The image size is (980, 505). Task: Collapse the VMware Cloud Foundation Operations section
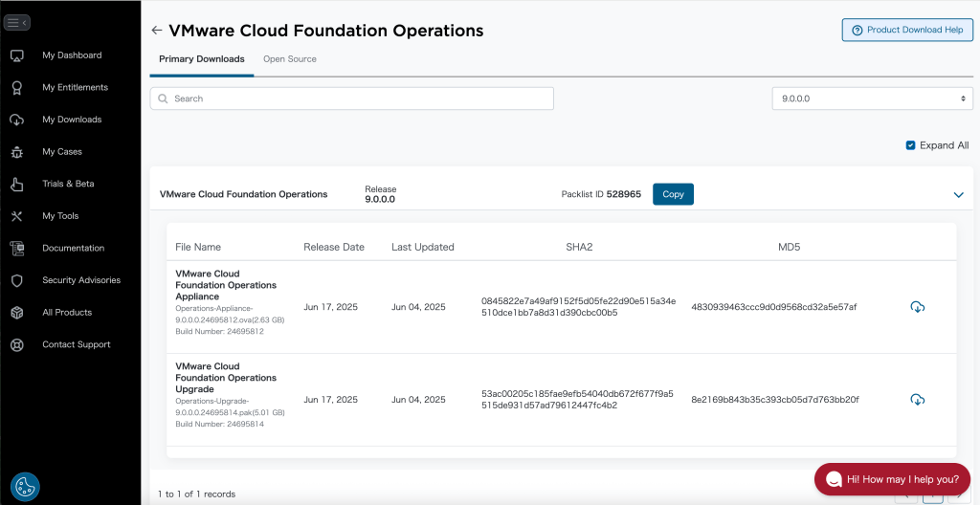point(958,195)
